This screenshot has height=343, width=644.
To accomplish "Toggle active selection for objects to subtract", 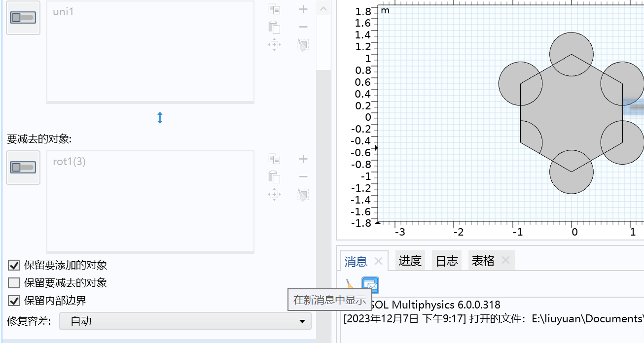I will [23, 168].
